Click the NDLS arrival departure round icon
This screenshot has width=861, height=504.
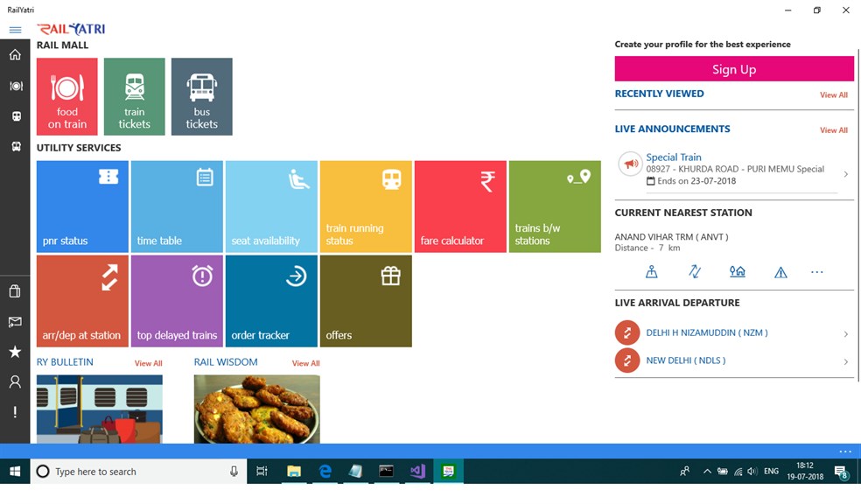pos(627,360)
